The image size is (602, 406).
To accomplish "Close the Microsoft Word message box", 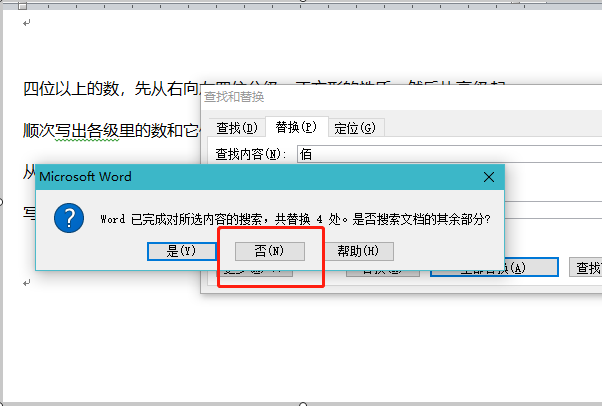I will pos(489,177).
